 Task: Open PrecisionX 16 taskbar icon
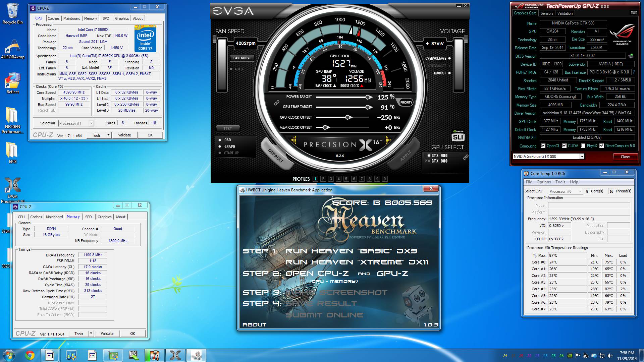pos(175,355)
